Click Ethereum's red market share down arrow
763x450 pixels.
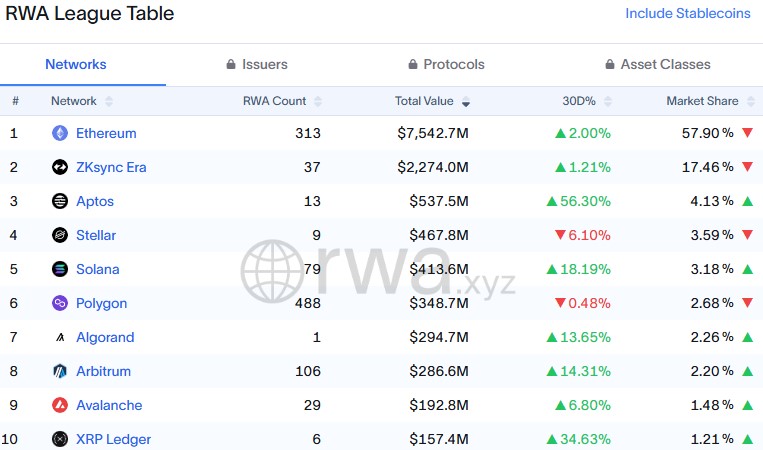tap(747, 132)
